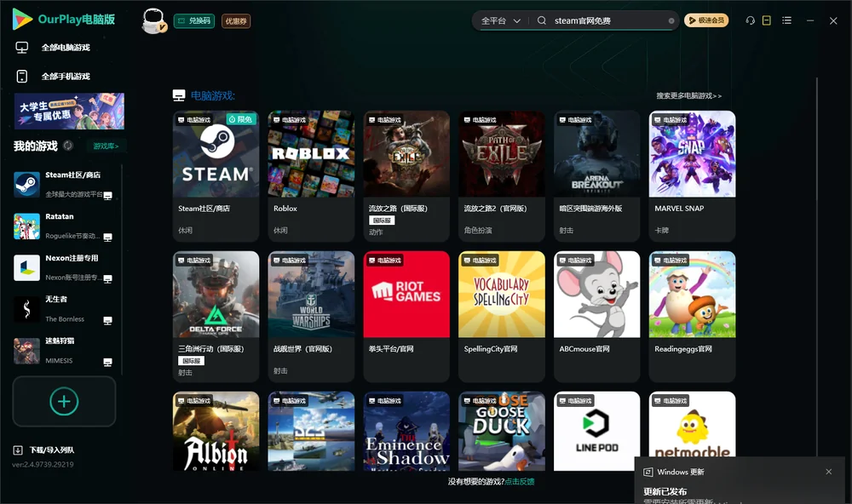Click PC icon on MIMESIS row
This screenshot has height=504, width=852.
coord(107,363)
